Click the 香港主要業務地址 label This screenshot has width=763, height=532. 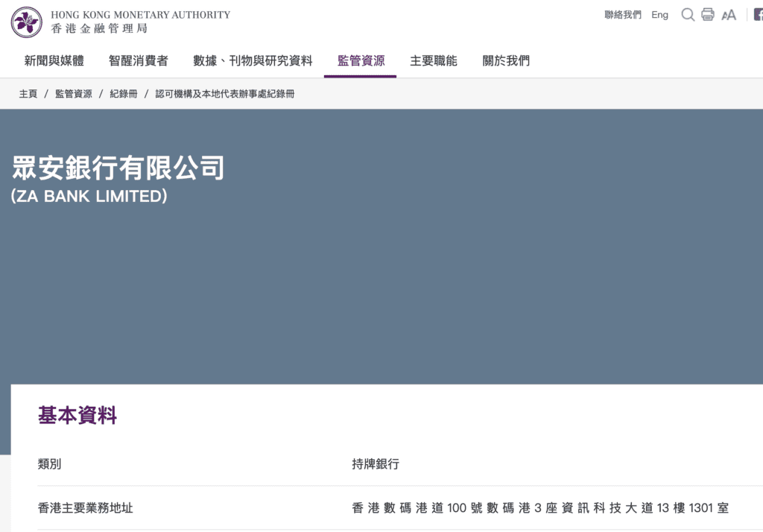pyautogui.click(x=85, y=508)
